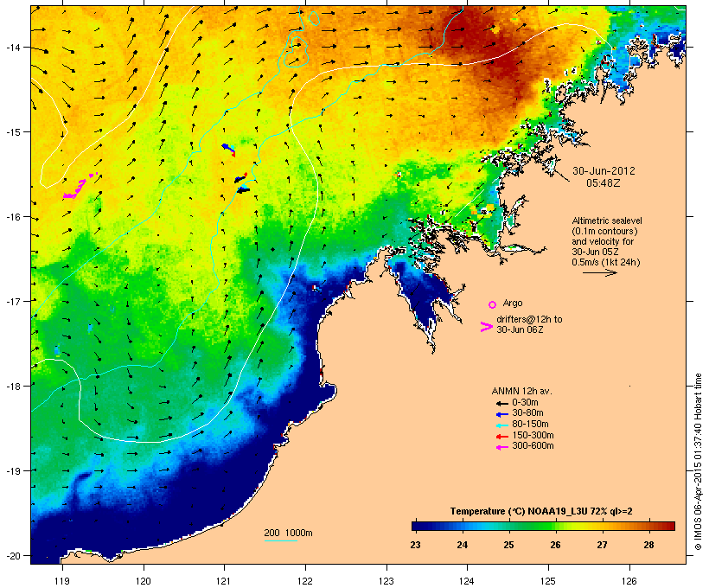The height and width of the screenshot is (588, 709).
Task: Click the cyan 200 1000m depth contour line sample
Action: [x=281, y=541]
